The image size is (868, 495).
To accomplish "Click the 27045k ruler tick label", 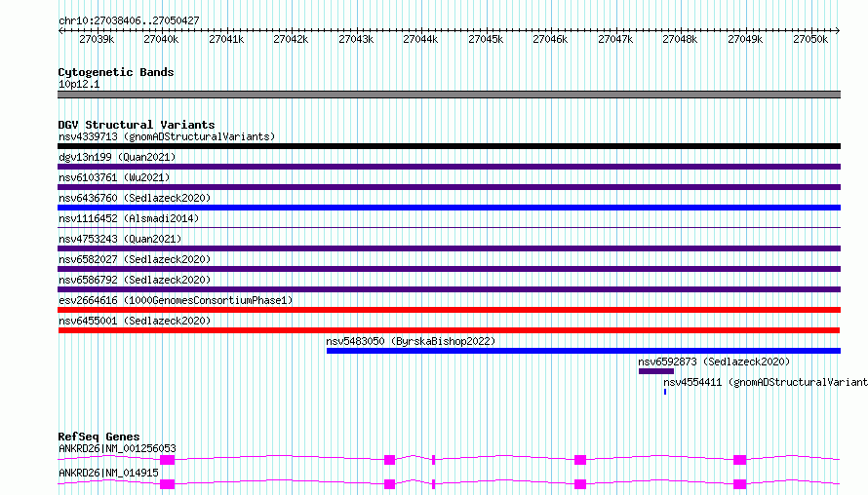I will [486, 39].
